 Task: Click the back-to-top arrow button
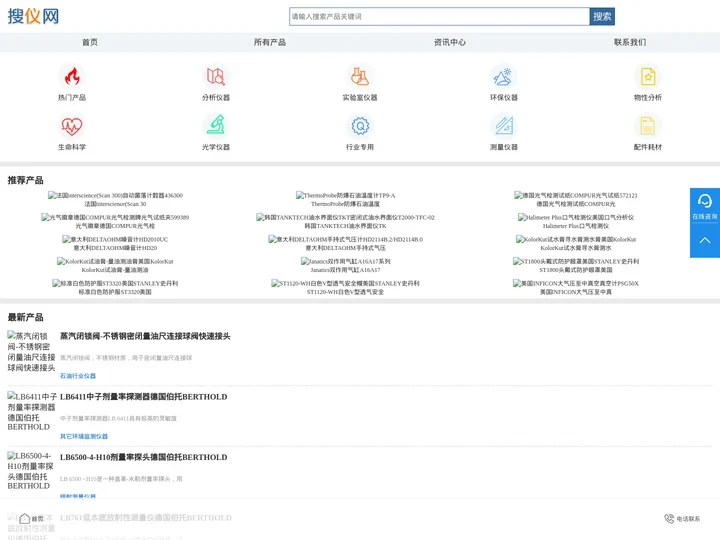tap(705, 240)
